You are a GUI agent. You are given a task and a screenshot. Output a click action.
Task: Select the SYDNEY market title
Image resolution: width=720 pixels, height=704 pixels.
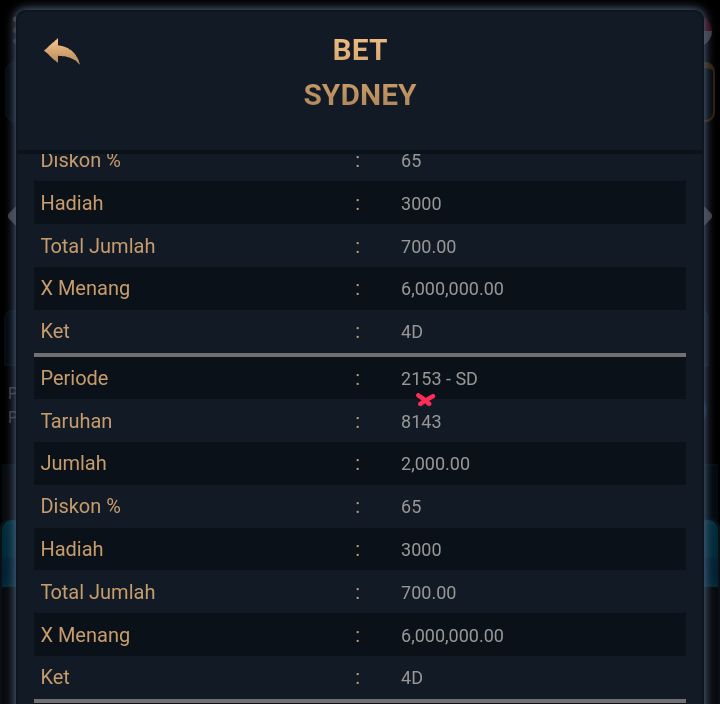[x=360, y=95]
